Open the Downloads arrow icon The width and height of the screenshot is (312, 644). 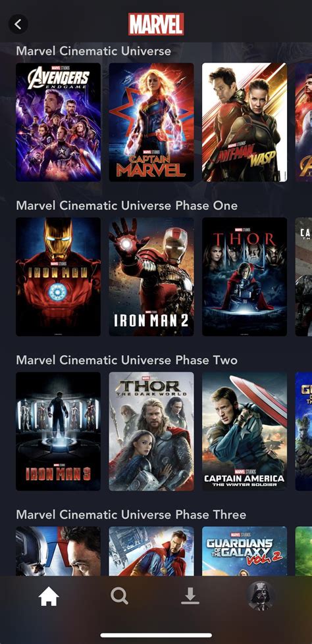tap(190, 596)
